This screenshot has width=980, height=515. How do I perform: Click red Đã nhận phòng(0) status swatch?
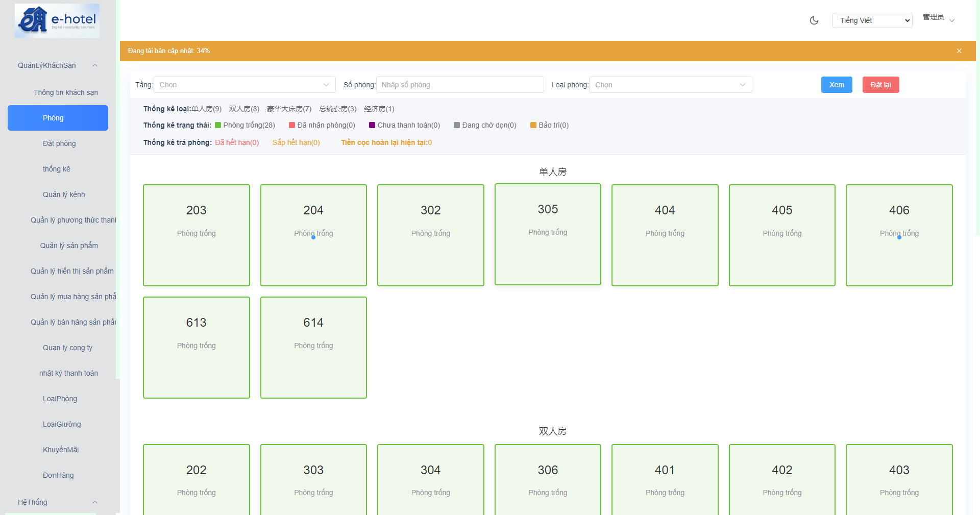click(292, 125)
